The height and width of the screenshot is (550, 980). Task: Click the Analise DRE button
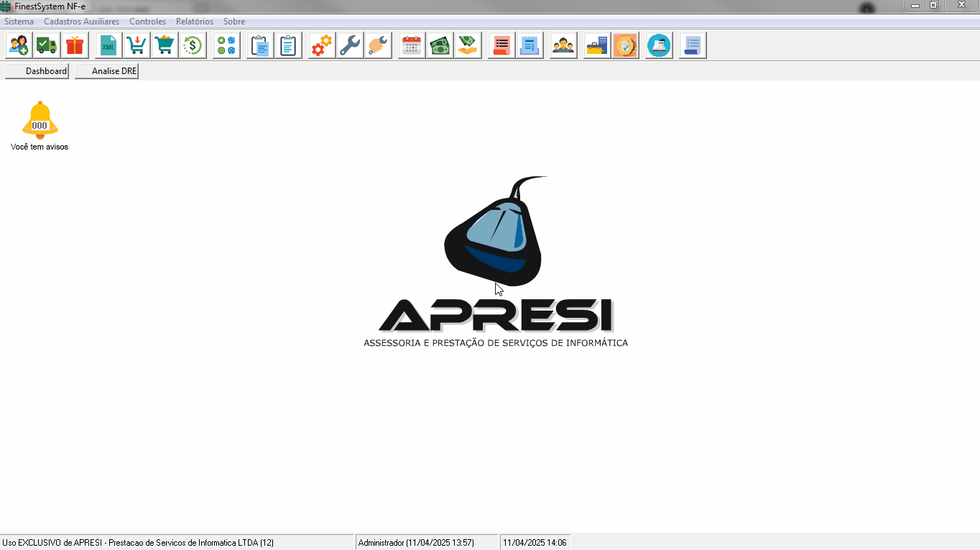(x=106, y=71)
